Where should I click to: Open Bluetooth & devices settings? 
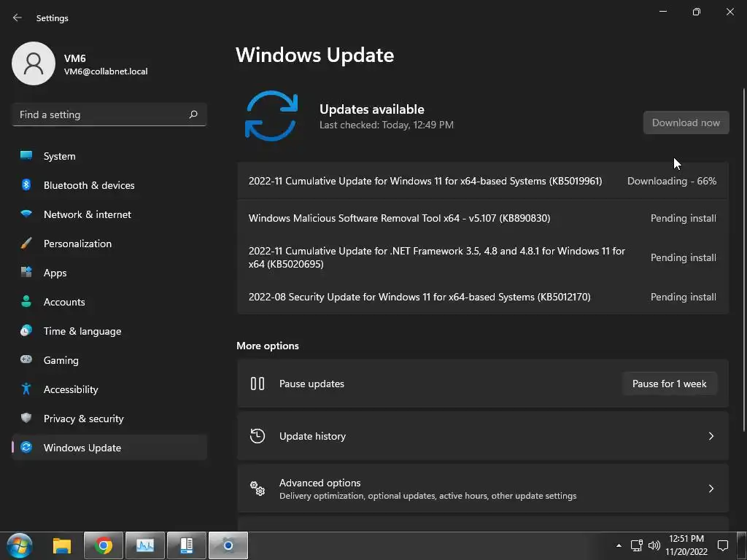109,185
